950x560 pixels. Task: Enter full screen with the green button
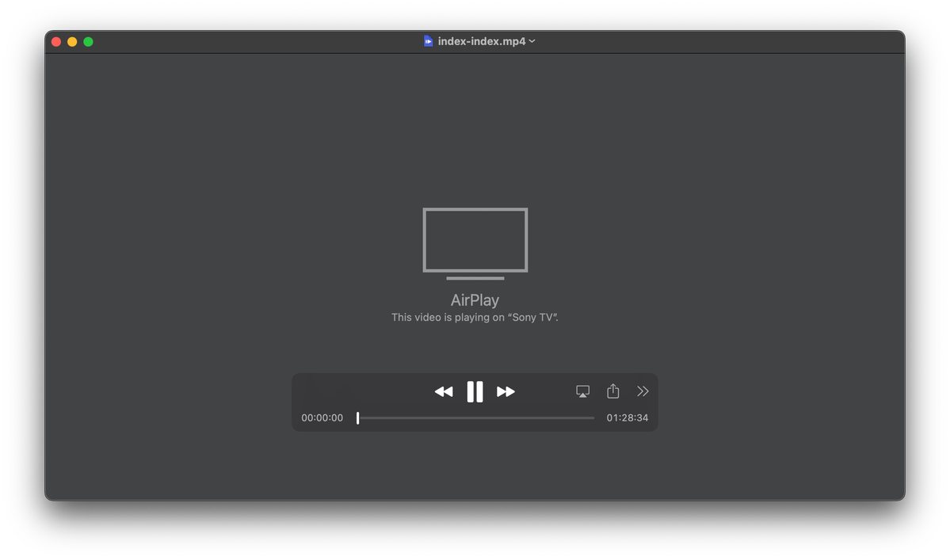point(88,41)
